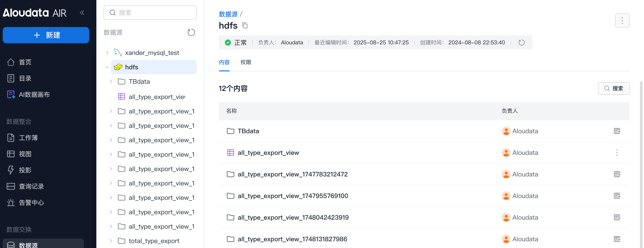Click the table icon in TBdata row
The width and height of the screenshot is (644, 248).
[617, 131]
